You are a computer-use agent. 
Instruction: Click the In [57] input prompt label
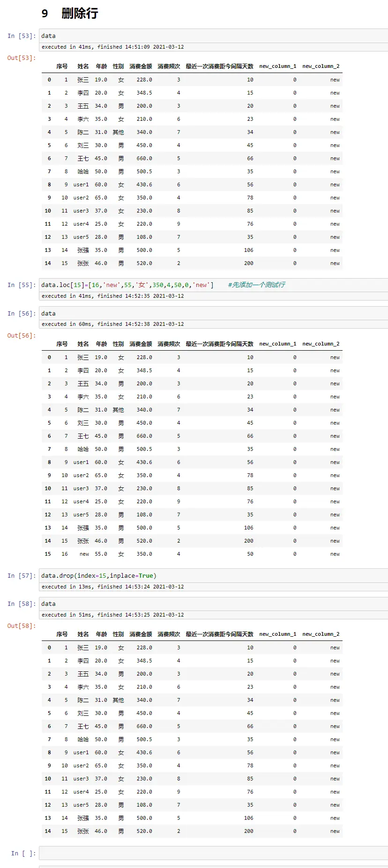point(21,576)
